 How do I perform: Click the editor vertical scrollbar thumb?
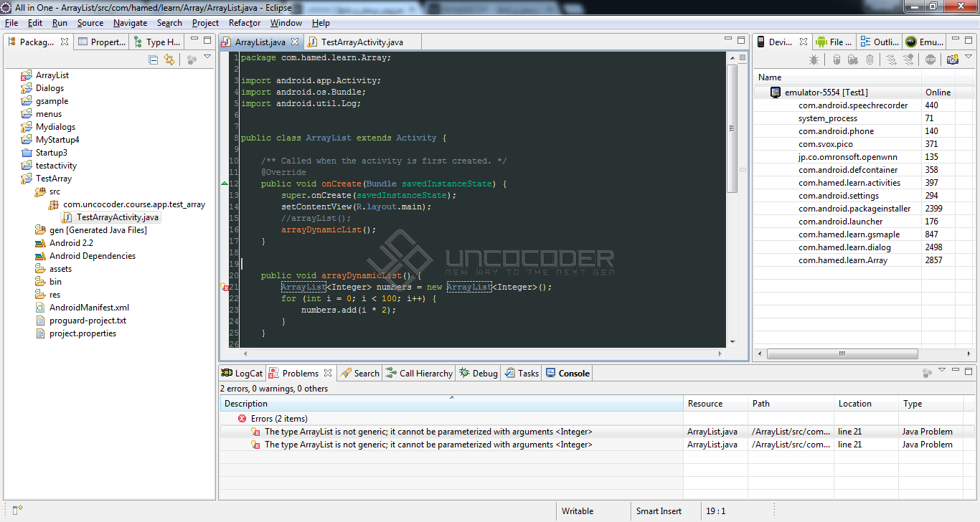pyautogui.click(x=732, y=128)
